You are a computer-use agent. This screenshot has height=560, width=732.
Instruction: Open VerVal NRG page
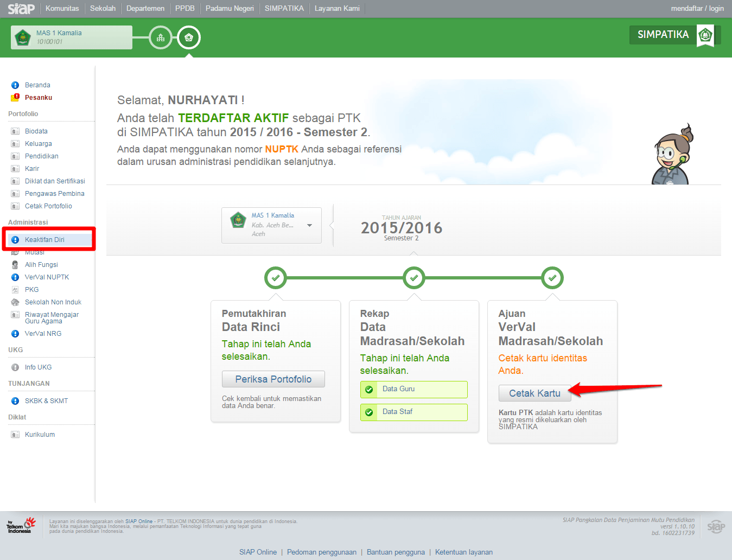pos(43,334)
